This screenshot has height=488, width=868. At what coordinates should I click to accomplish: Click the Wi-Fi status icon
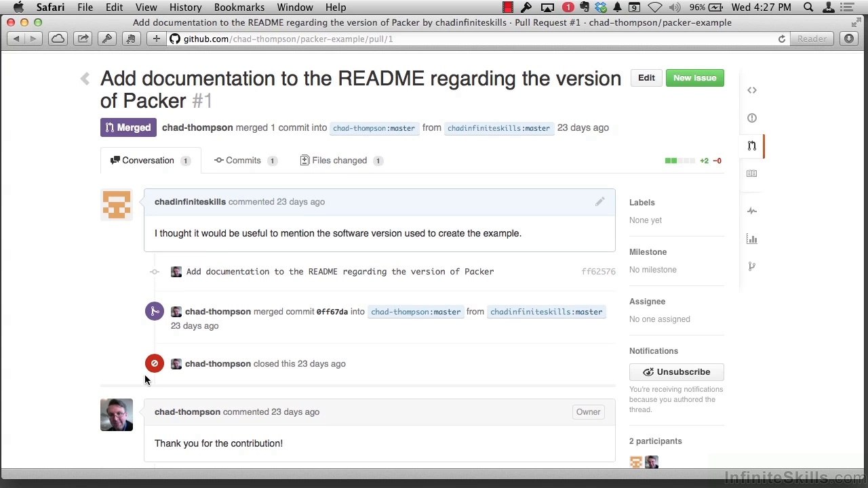click(654, 7)
